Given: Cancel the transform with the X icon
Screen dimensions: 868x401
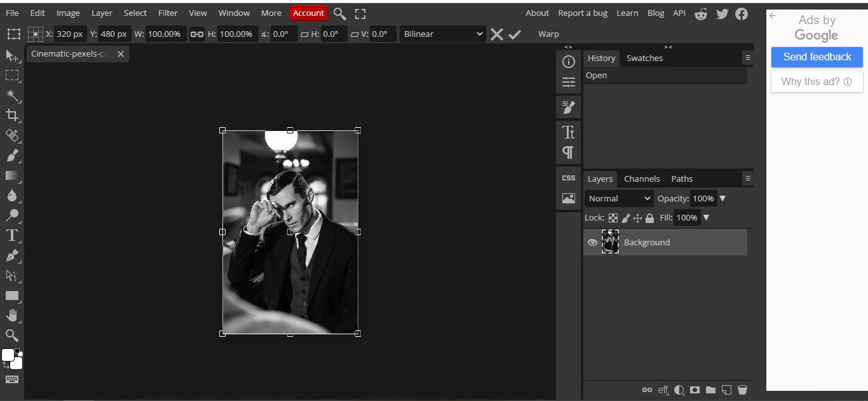Looking at the screenshot, I should coord(497,34).
